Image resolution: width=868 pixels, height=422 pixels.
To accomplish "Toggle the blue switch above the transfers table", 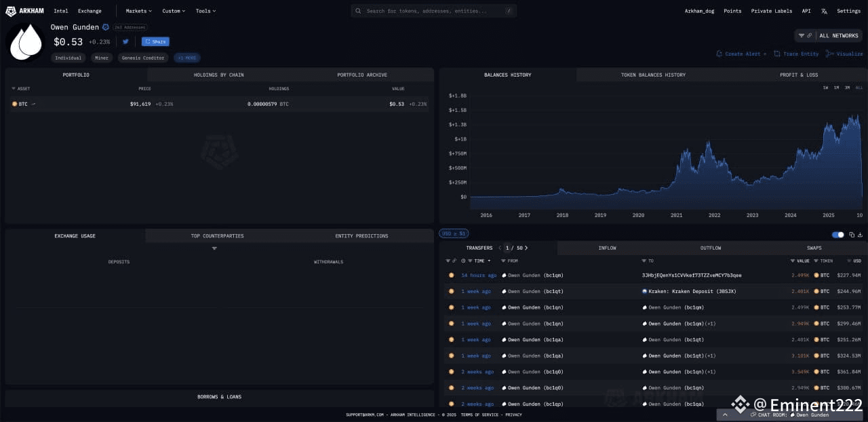I will (x=838, y=235).
